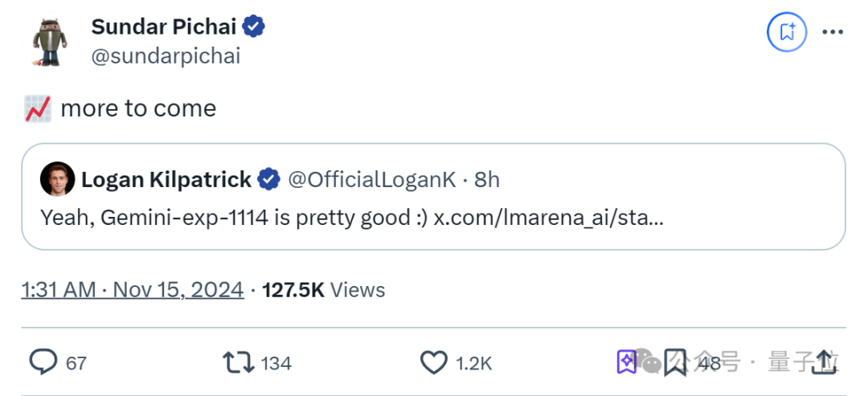The image size is (868, 396).
Task: Click the circled bookmark-plus icon at top right
Action: tap(787, 32)
